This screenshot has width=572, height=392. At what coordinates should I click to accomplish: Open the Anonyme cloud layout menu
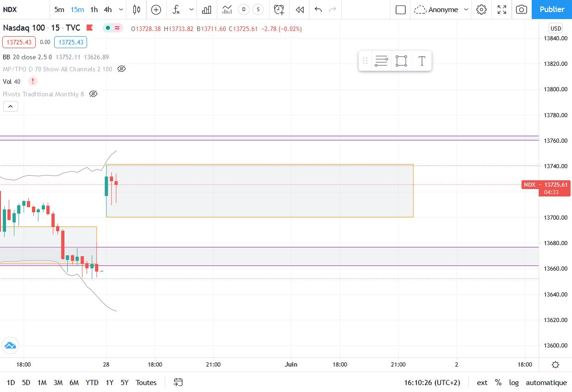click(441, 9)
